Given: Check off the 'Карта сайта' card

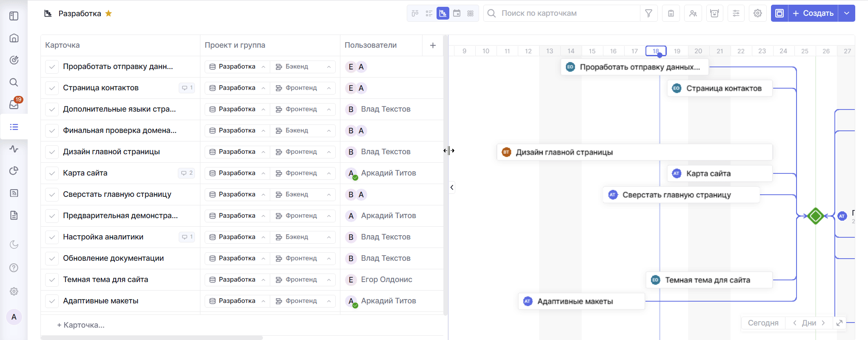Looking at the screenshot, I should pos(52,173).
